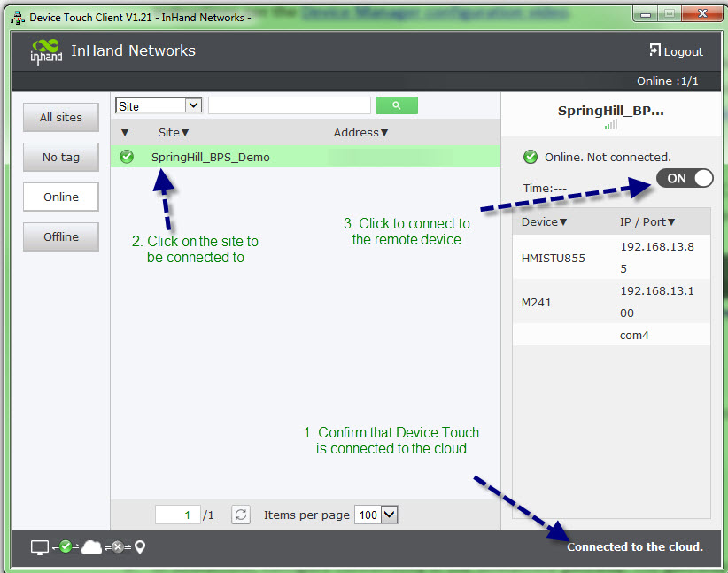
Task: Minimize the Device Touch Client window
Action: [x=646, y=14]
